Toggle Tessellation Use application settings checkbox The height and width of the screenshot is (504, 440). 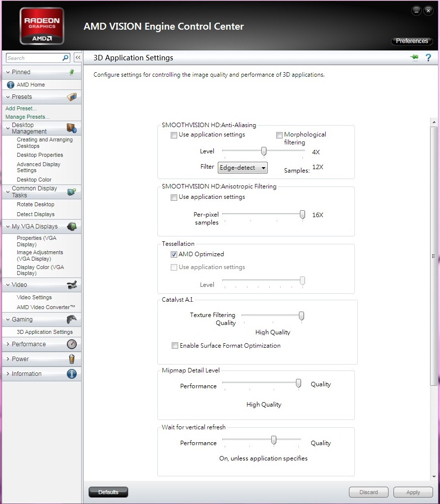coord(174,267)
